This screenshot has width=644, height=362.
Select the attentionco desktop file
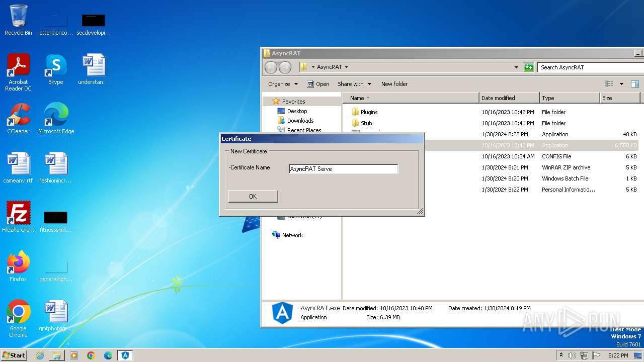56,24
